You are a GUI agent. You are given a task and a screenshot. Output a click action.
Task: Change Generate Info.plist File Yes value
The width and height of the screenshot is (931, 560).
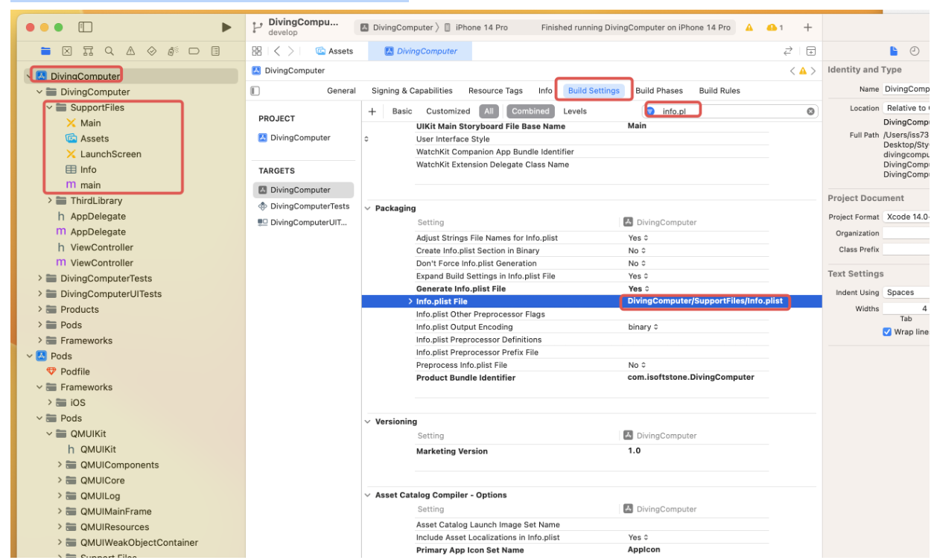click(638, 289)
